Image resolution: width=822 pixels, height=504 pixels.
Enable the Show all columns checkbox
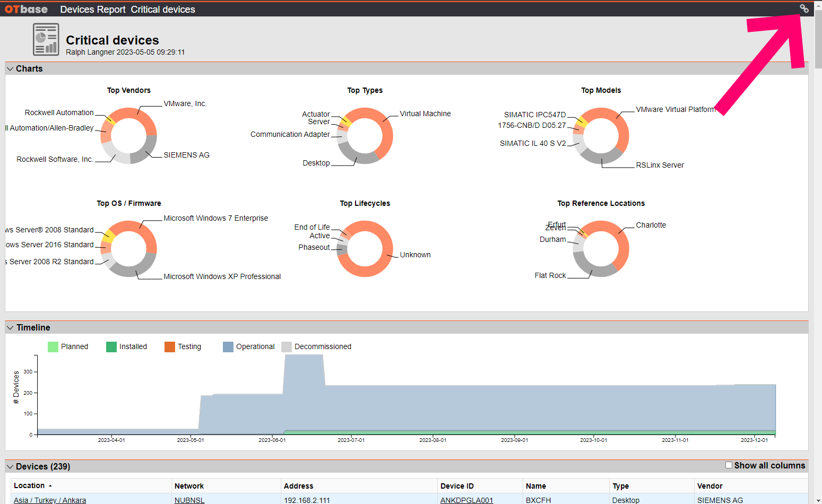(729, 465)
